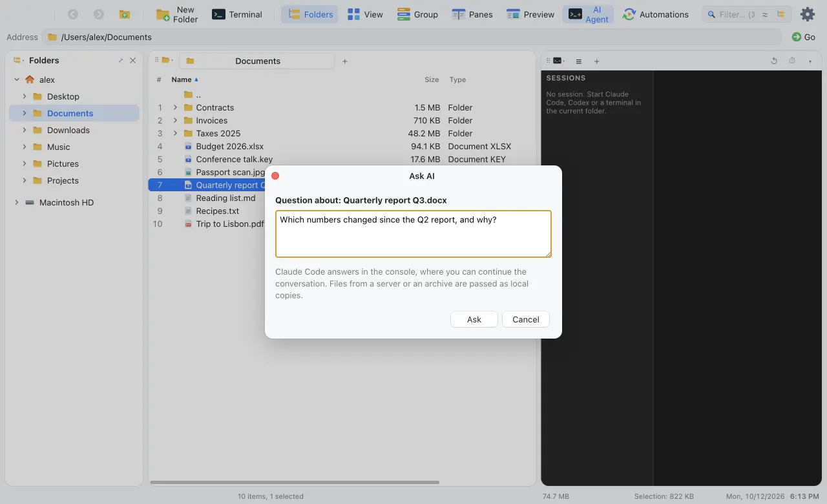The width and height of the screenshot is (827, 504).
Task: Go forward with the right arrow icon
Action: (99, 14)
